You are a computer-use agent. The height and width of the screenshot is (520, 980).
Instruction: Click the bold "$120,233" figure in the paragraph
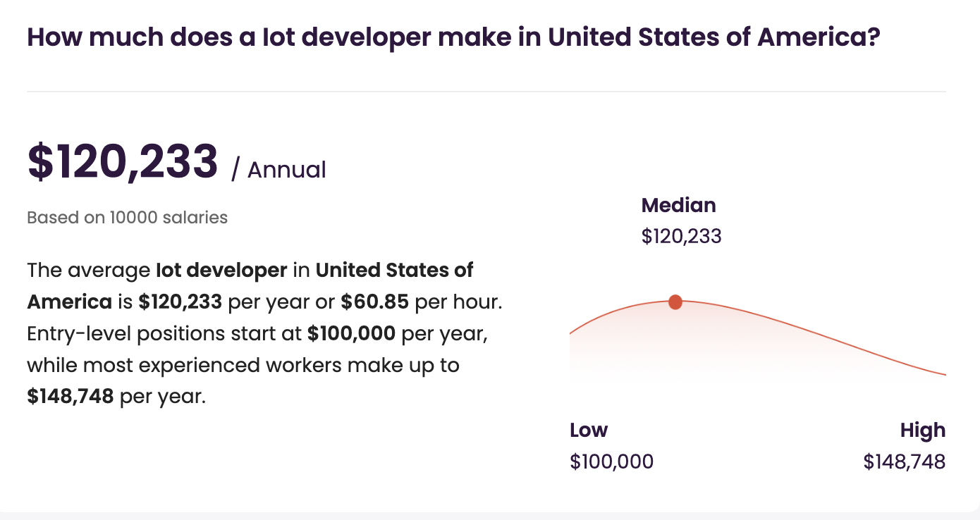point(180,302)
